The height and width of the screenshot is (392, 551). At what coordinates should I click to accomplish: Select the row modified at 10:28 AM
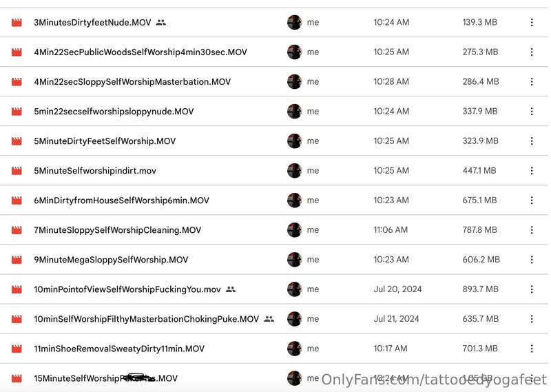[274, 81]
